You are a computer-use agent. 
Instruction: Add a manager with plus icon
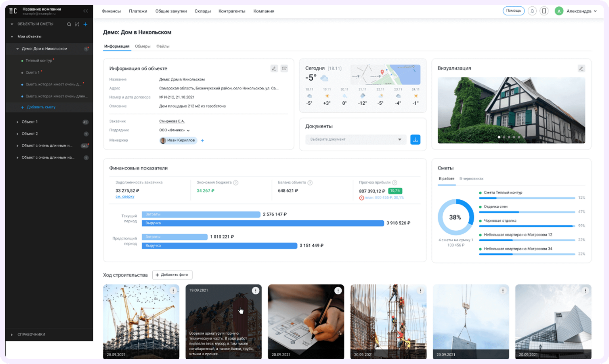(202, 140)
